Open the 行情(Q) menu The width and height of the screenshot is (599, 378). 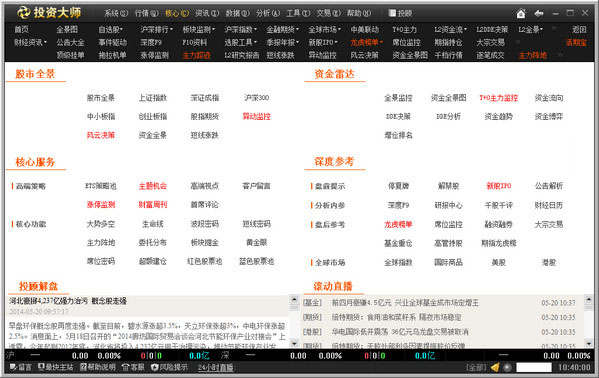pyautogui.click(x=146, y=13)
